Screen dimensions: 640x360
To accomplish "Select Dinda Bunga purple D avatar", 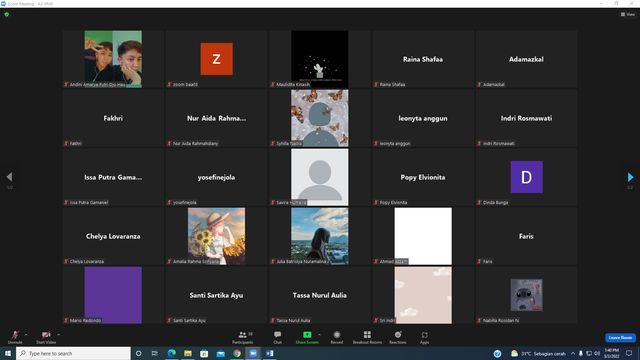I will click(x=526, y=177).
